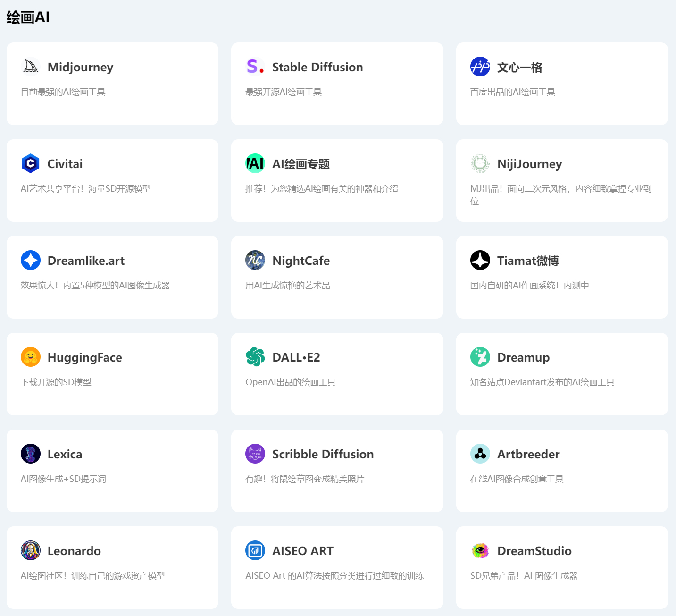This screenshot has width=676, height=616.
Task: Click the text 知名站点Deviantart发布的AI绘画工具
Action: [542, 382]
